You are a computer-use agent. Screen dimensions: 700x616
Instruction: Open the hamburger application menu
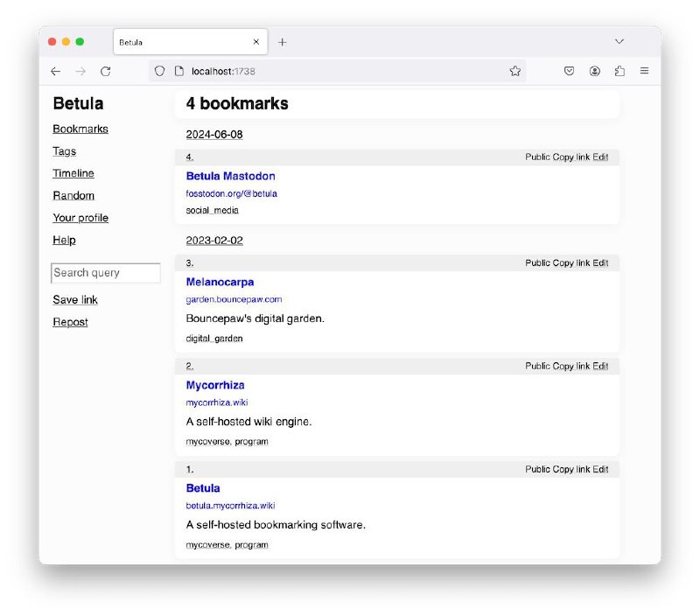644,71
